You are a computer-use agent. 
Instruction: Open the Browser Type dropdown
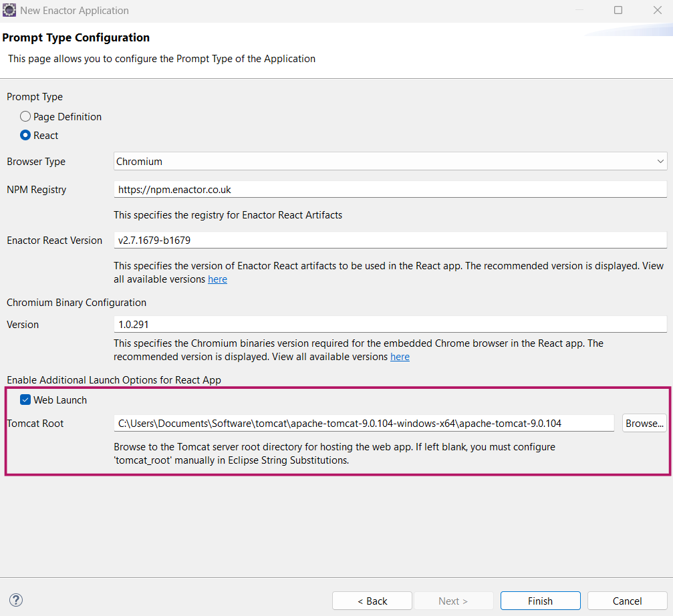point(390,162)
